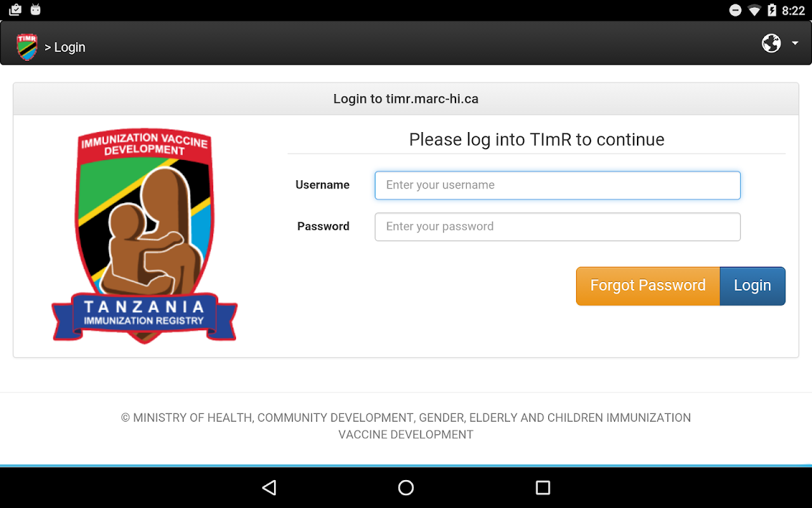The height and width of the screenshot is (508, 812).
Task: Focus the Username input field
Action: 558,185
